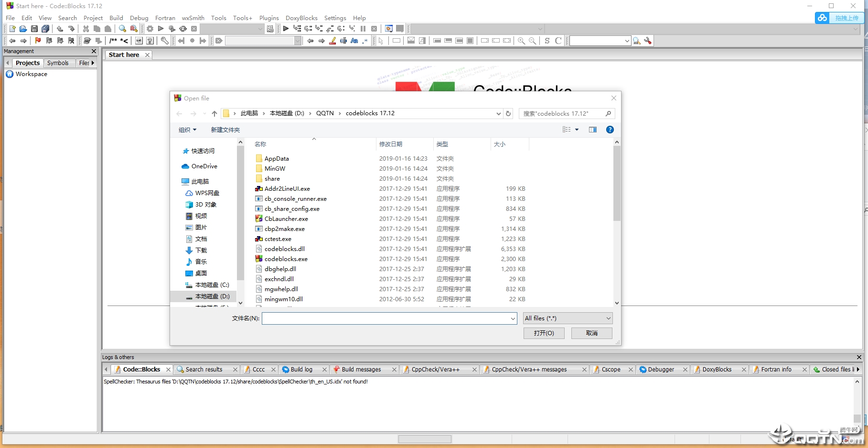Open the wxSmith menu
868x448 pixels.
pos(193,18)
